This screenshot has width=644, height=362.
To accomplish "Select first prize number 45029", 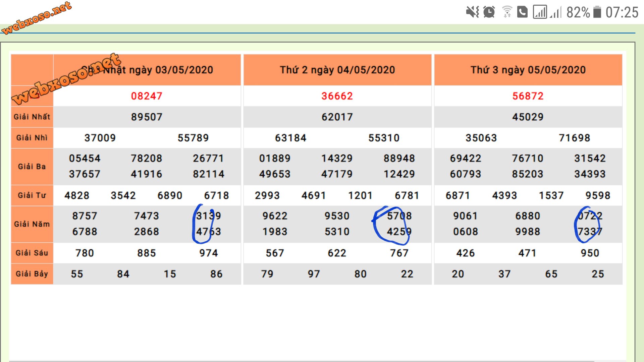I will [x=528, y=117].
